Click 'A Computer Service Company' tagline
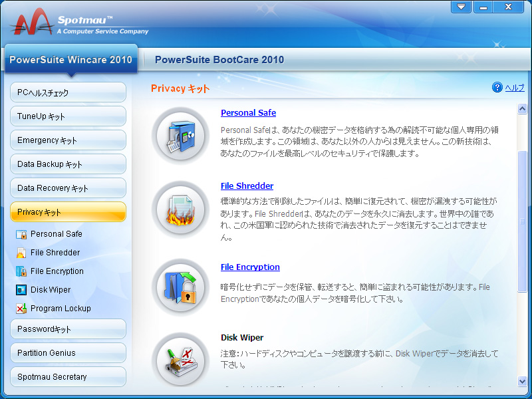Screen dimensions: 532x399 coord(102,31)
